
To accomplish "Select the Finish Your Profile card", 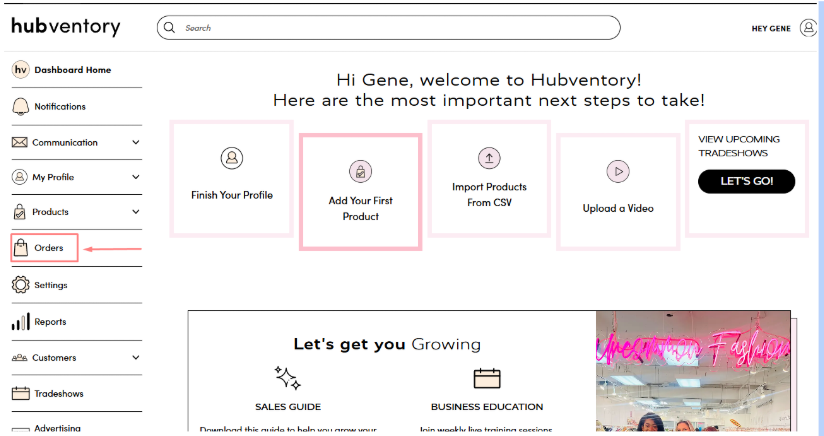I will point(232,179).
